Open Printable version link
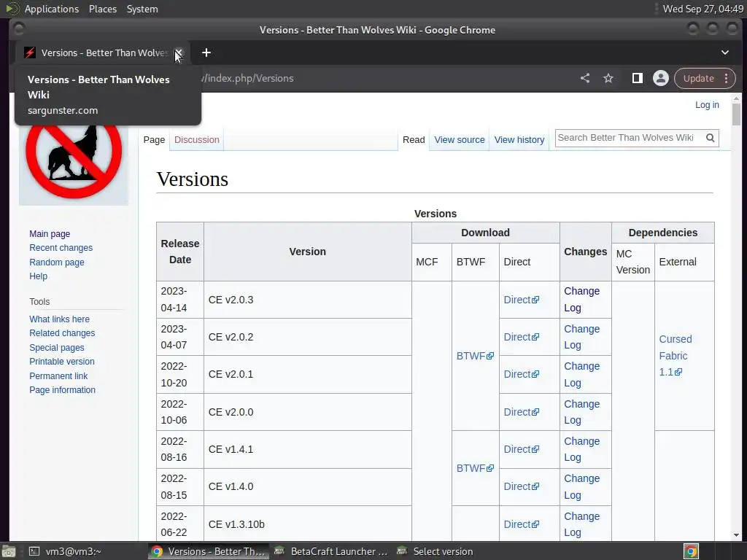Screen dimensions: 747x560 tap(62, 362)
